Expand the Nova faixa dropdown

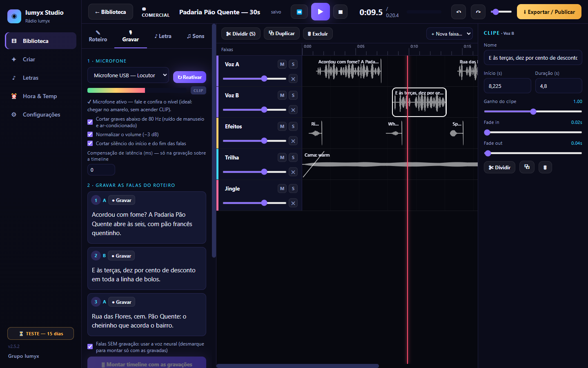[x=449, y=34]
